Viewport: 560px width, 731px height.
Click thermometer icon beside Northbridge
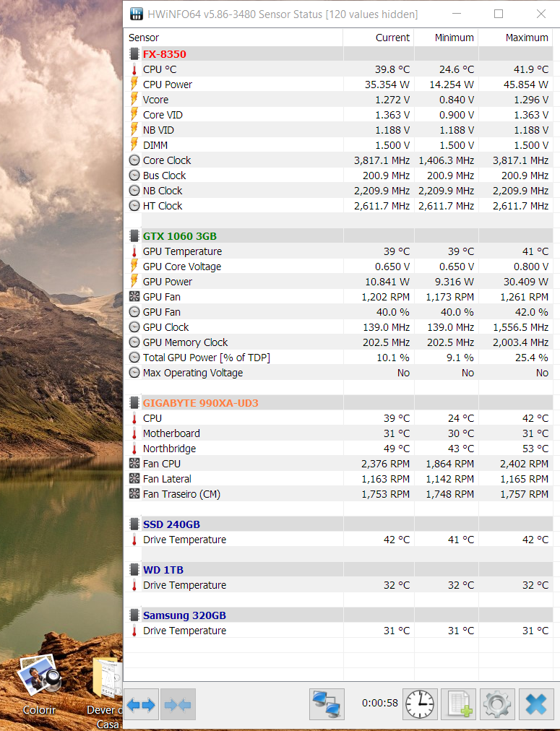point(134,449)
